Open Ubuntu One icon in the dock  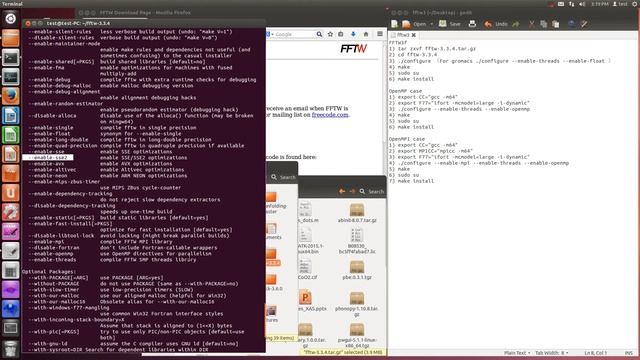(10, 193)
